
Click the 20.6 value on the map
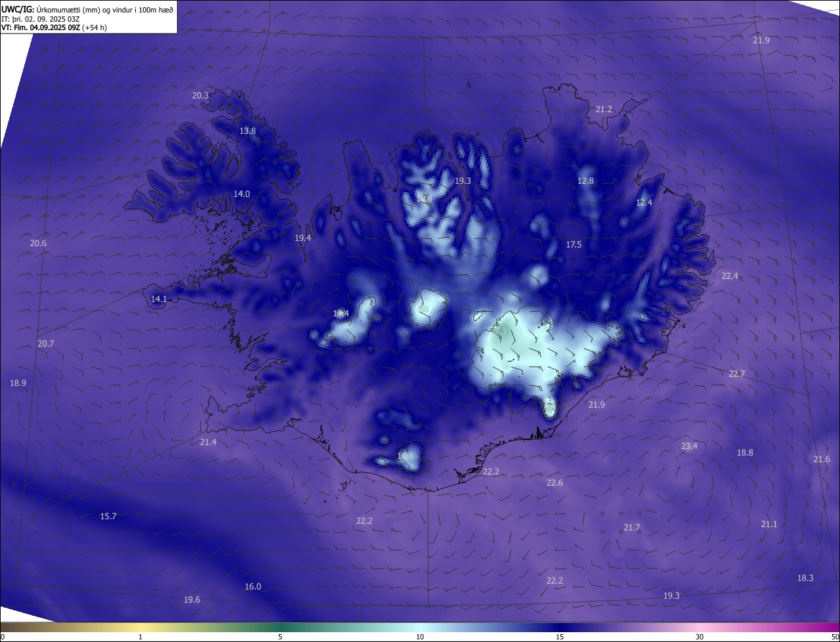point(38,244)
